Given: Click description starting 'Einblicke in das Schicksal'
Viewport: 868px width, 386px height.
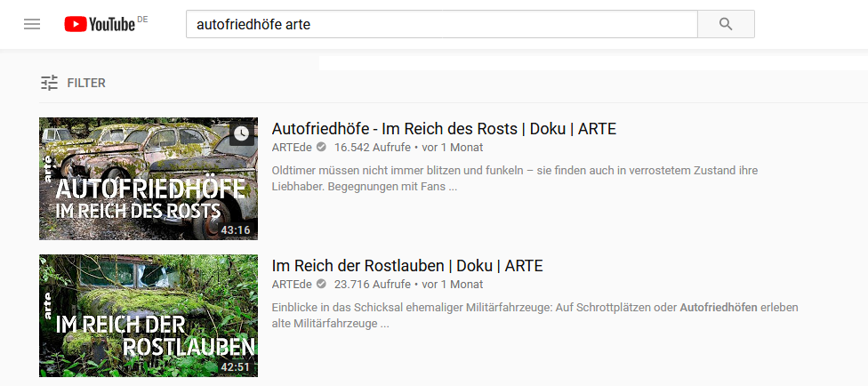Looking at the screenshot, I should coord(535,315).
